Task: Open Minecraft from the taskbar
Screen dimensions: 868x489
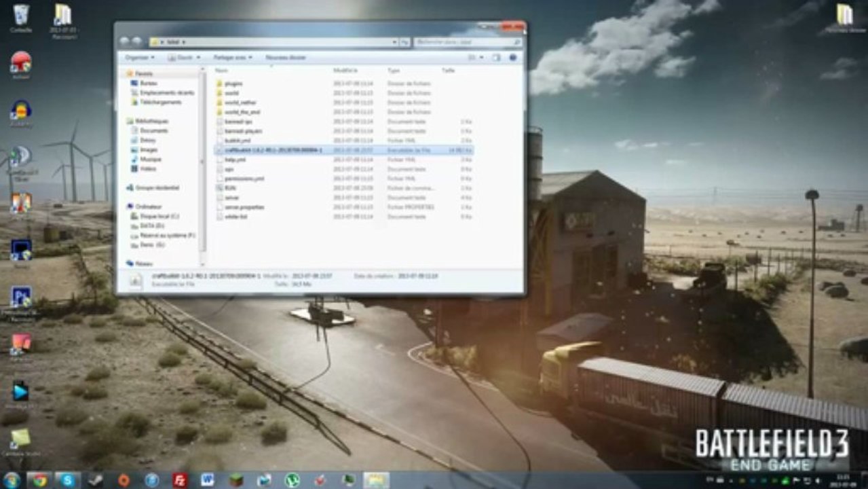Action: tap(236, 479)
